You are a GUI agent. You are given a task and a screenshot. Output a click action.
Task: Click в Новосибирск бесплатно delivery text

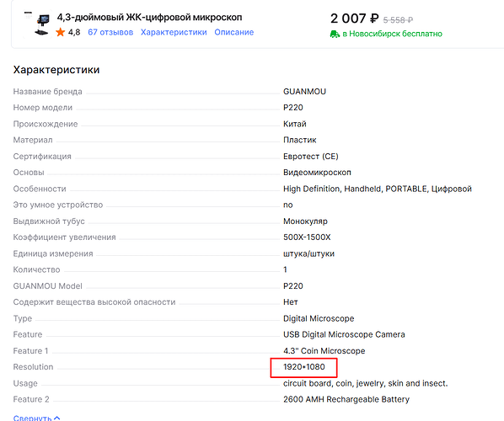[x=392, y=34]
